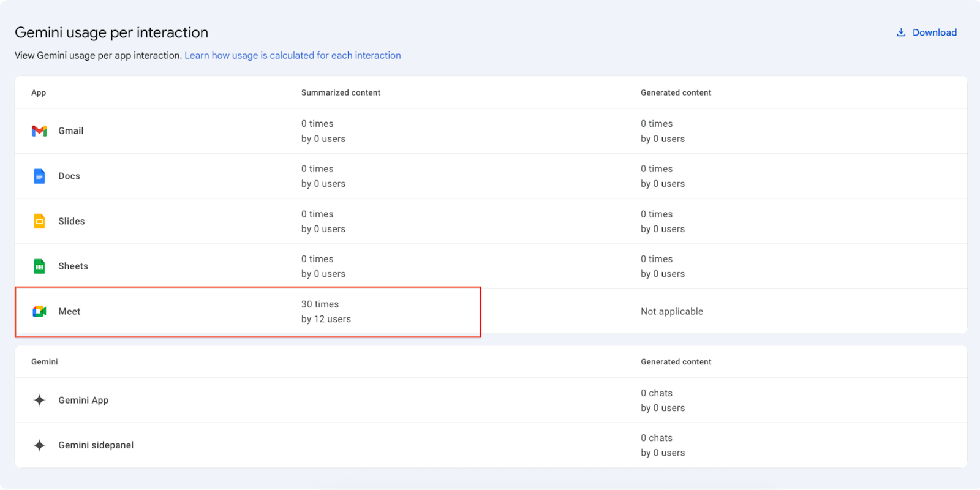Select the Docs app label
The width and height of the screenshot is (980, 490).
(x=69, y=176)
